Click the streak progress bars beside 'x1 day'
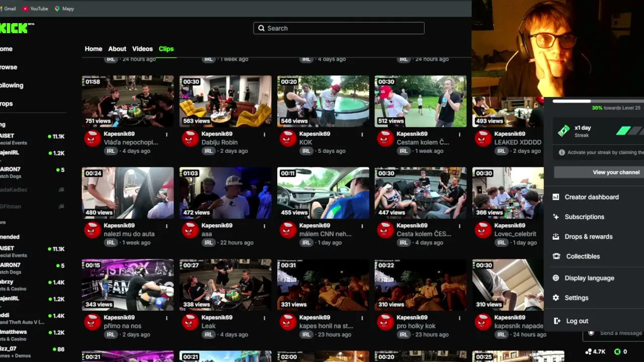This screenshot has height=362, width=644. (630, 131)
